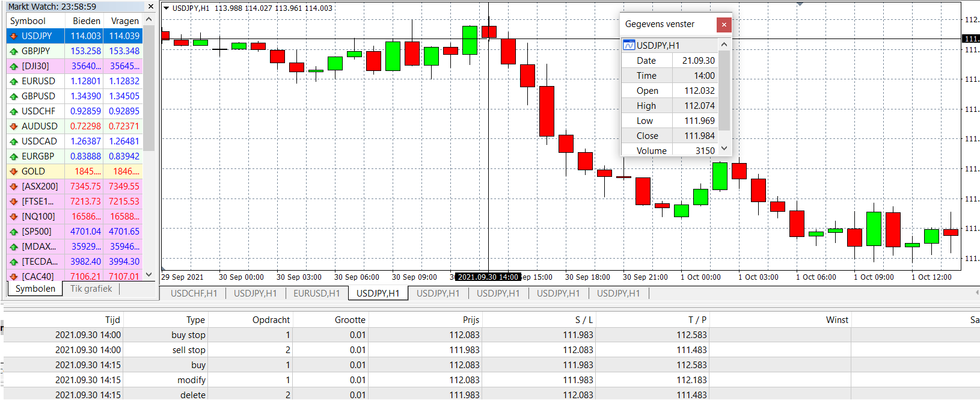Click the [DJI30] arrow icon
The image size is (980, 400).
[x=14, y=66]
